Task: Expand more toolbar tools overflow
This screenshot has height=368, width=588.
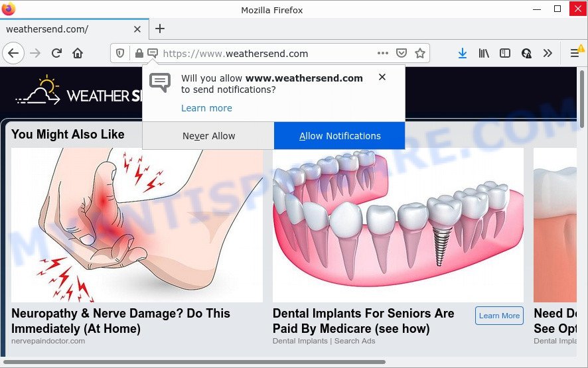Action: pyautogui.click(x=548, y=53)
